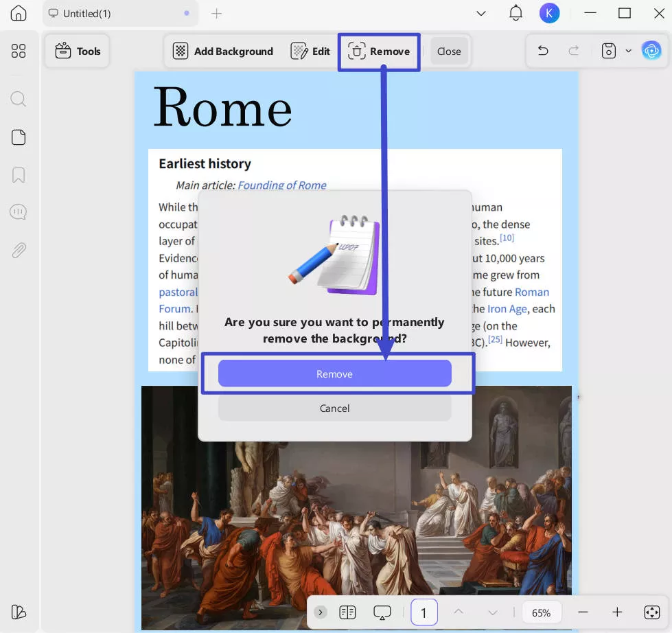The width and height of the screenshot is (672, 633).
Task: Click the fit page icon
Action: pyautogui.click(x=651, y=612)
